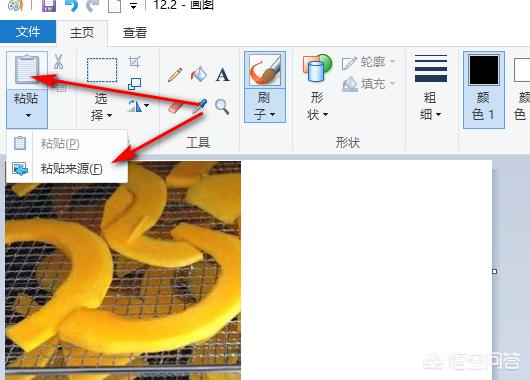Image resolution: width=530 pixels, height=380 pixels.
Task: Expand the 粘贴 paste dropdown arrow
Action: point(28,115)
